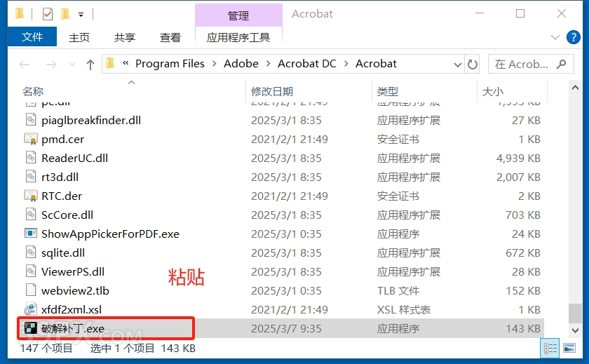Click the search box for Acrobat folder
This screenshot has width=589, height=364.
(531, 65)
